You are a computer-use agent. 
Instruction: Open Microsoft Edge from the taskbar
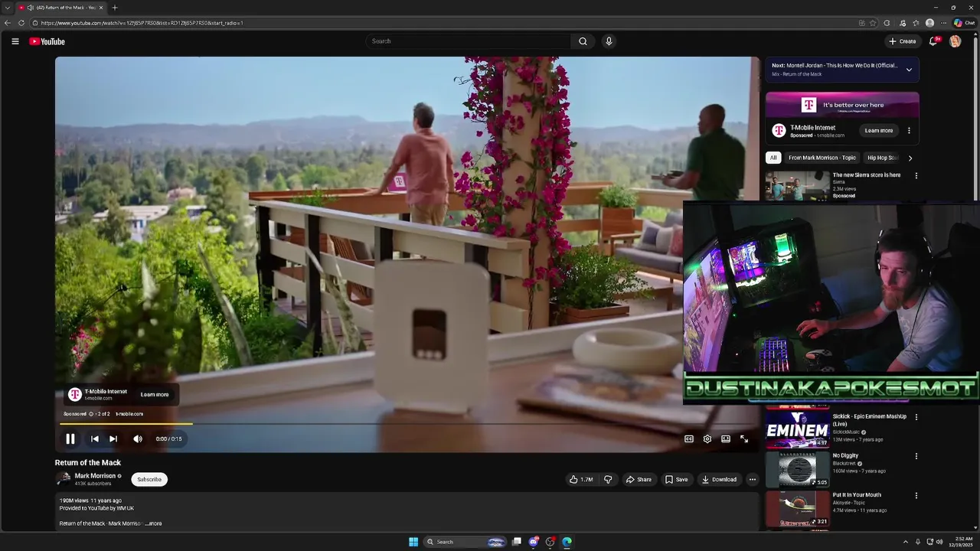pos(567,542)
